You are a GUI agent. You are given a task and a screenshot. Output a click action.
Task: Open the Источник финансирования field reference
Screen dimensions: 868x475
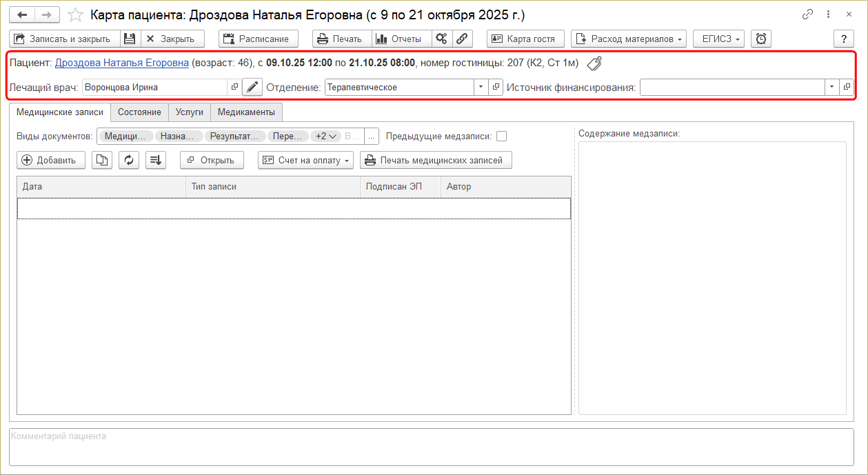tap(846, 87)
